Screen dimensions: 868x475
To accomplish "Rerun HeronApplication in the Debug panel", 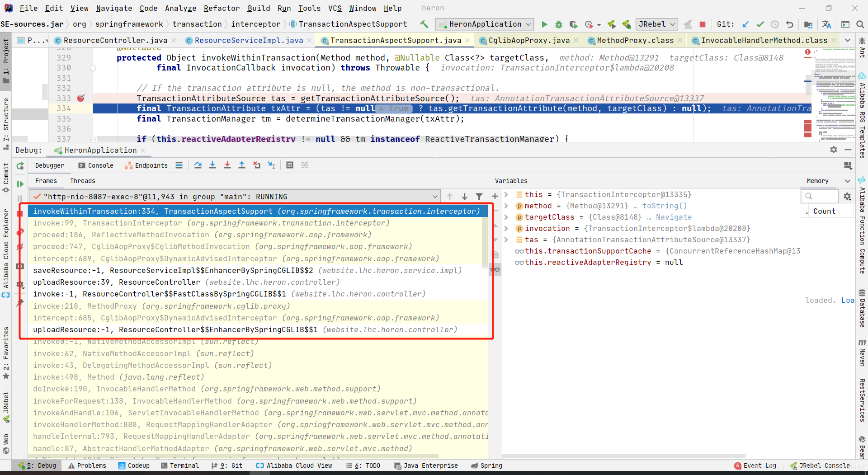I will 20,166.
